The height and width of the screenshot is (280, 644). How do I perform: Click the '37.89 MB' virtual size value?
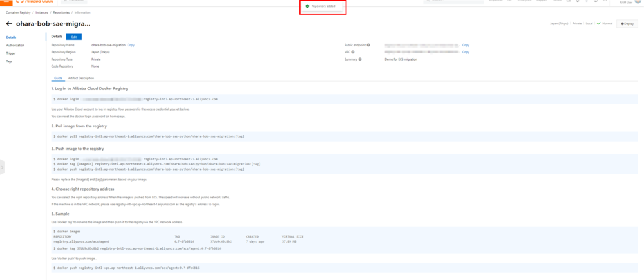(289, 241)
